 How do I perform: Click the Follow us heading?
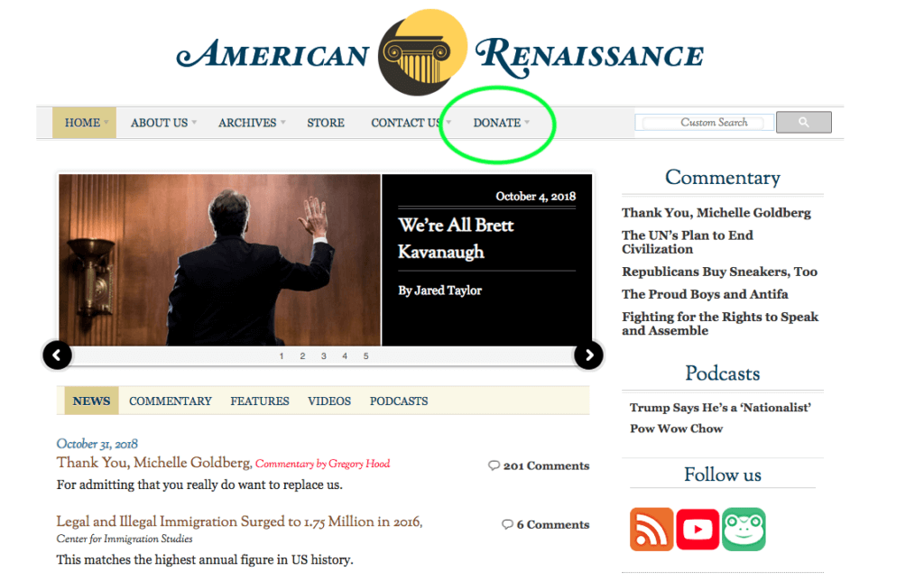(723, 475)
